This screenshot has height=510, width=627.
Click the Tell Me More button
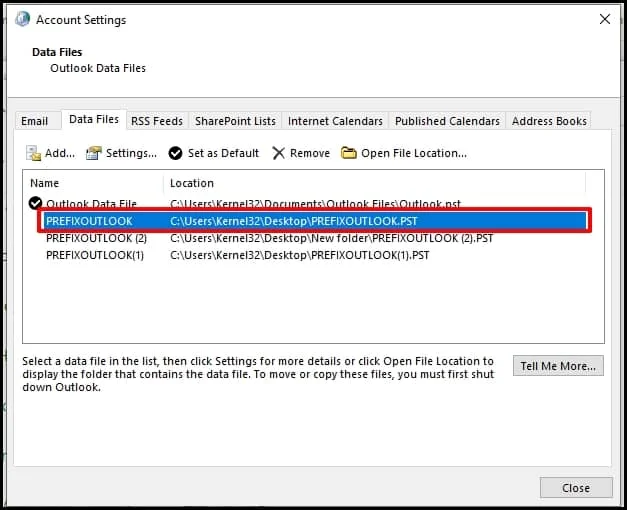pyautogui.click(x=558, y=366)
